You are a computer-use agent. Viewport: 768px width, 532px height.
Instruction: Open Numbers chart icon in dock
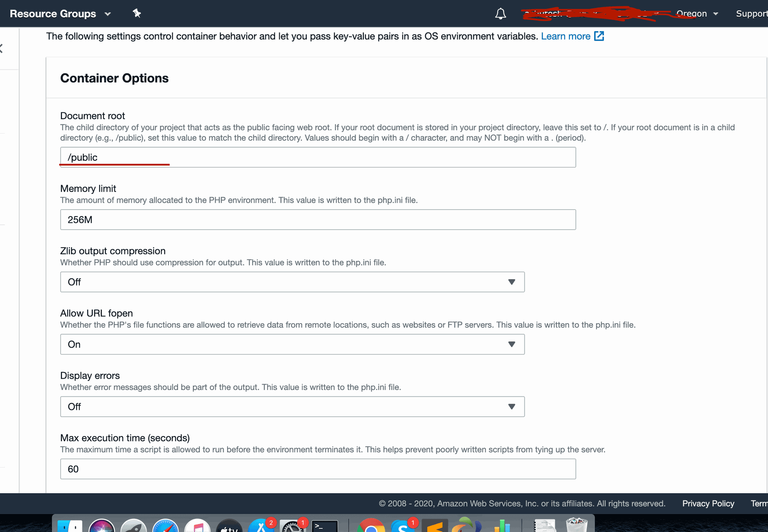[x=502, y=526]
